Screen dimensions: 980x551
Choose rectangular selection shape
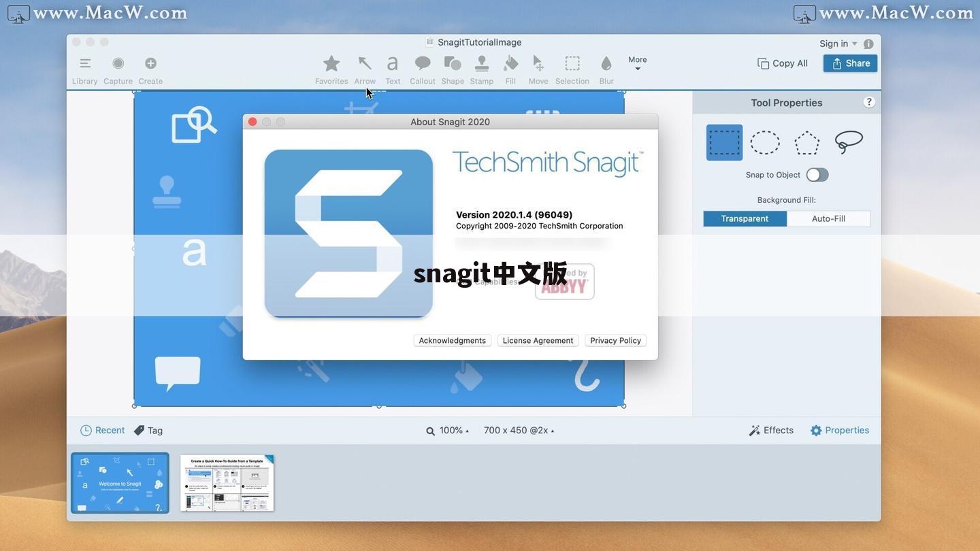(x=724, y=143)
